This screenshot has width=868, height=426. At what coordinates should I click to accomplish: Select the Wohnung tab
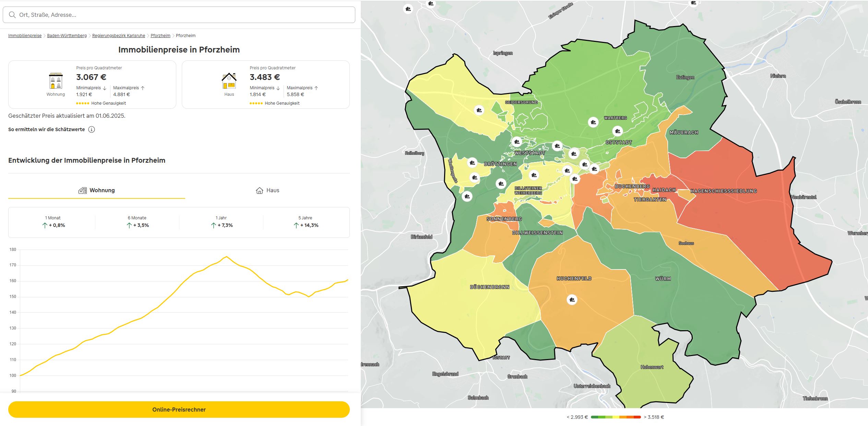pyautogui.click(x=97, y=190)
